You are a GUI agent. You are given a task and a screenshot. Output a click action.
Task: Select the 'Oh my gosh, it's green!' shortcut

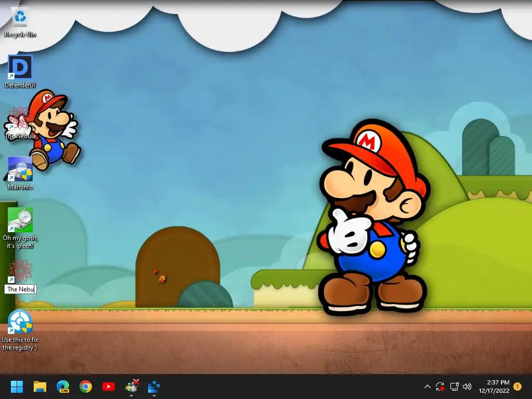[x=20, y=228]
